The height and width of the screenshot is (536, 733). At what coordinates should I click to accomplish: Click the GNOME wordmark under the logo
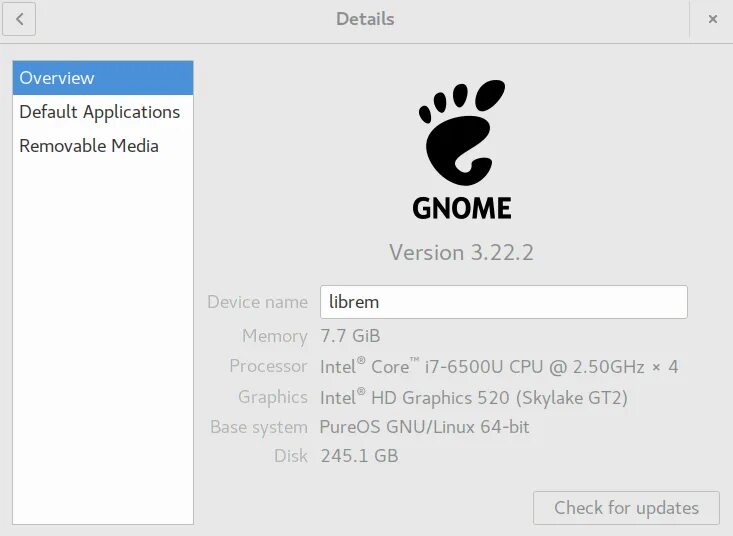pyautogui.click(x=461, y=208)
